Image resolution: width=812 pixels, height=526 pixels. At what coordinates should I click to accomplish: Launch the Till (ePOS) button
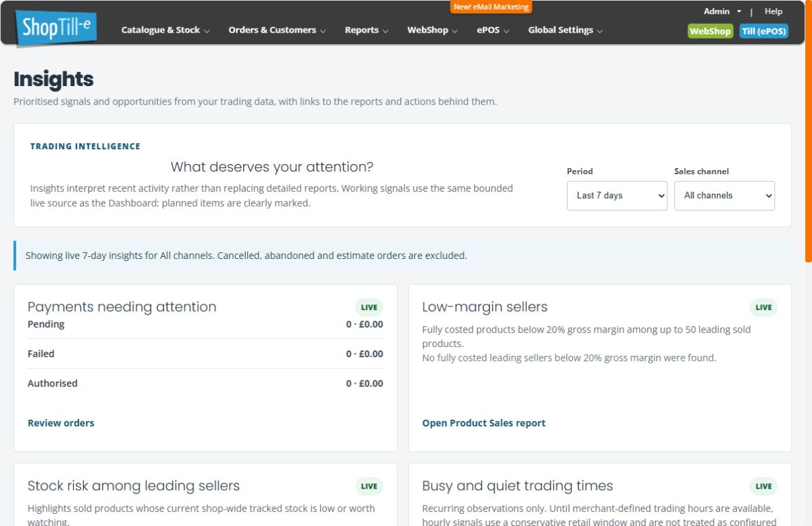764,31
